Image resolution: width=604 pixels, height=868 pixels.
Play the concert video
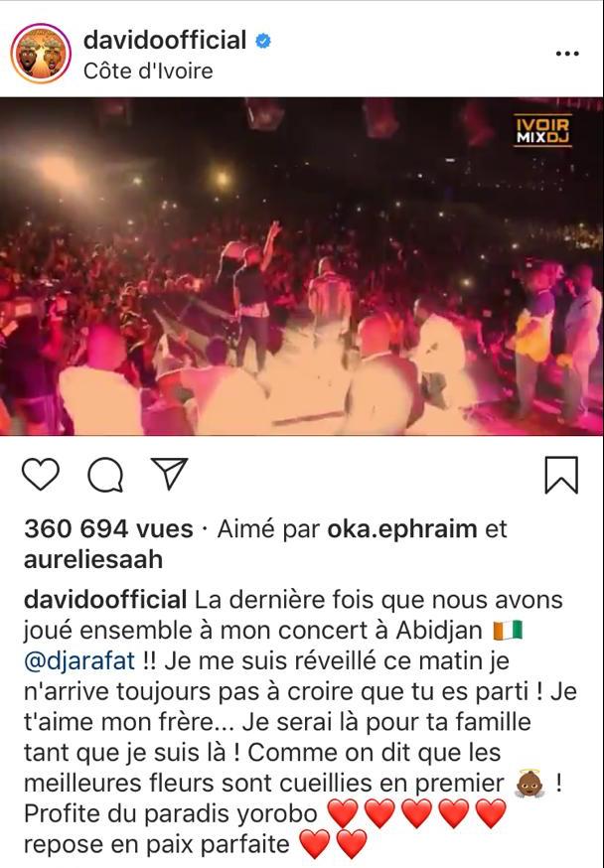pyautogui.click(x=302, y=266)
